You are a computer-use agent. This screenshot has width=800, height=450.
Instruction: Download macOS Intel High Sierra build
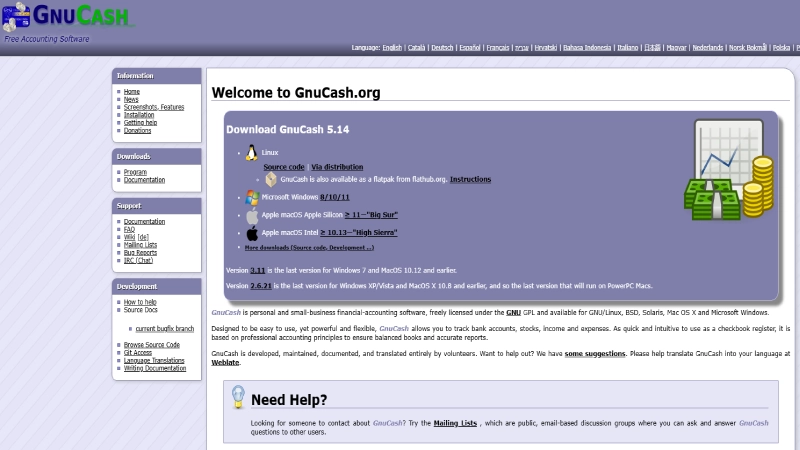(x=359, y=233)
